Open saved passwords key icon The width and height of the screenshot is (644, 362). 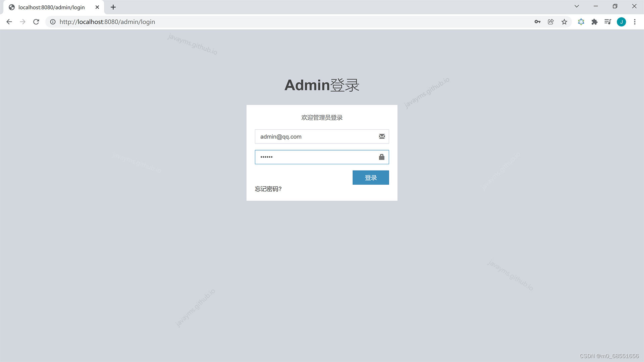[537, 22]
